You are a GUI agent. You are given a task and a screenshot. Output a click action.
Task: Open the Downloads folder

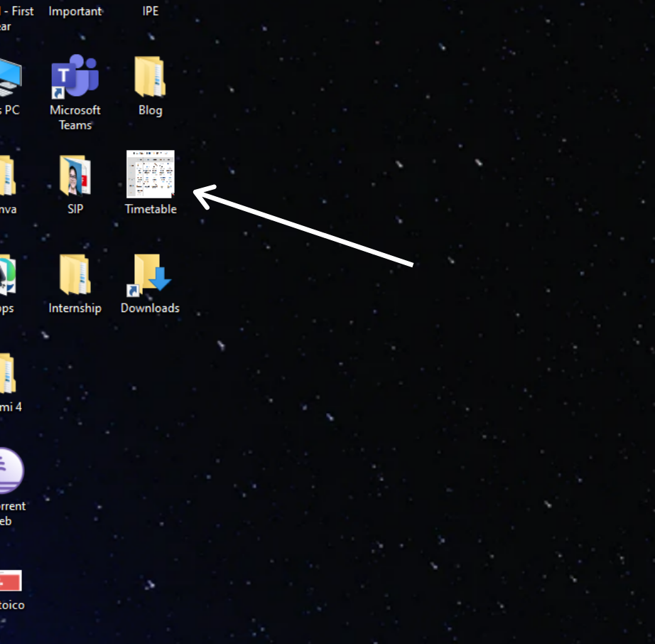point(150,274)
